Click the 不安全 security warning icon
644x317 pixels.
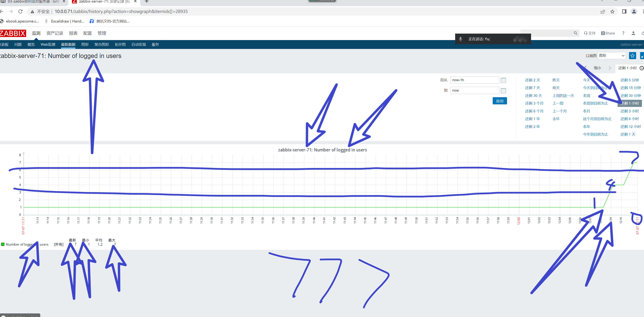click(x=32, y=11)
